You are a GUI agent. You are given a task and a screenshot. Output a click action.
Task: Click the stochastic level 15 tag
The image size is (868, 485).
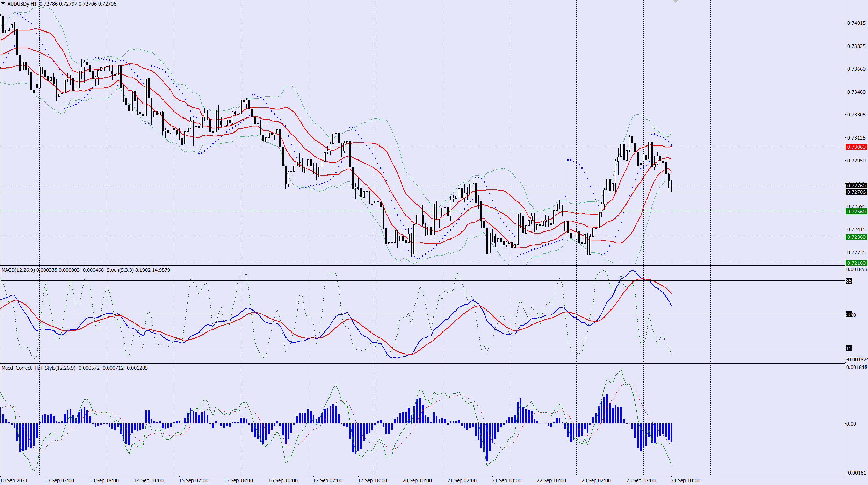pos(849,348)
